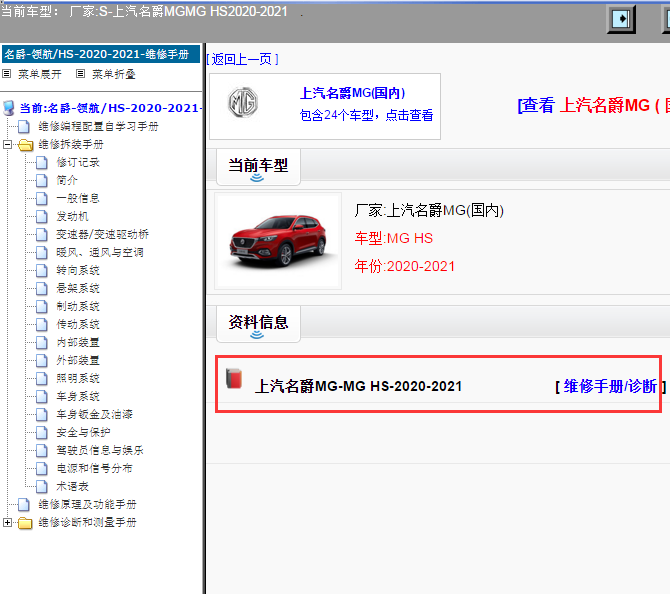This screenshot has height=594, width=670.
Task: Select the 当前车型 tab
Action: tap(258, 167)
